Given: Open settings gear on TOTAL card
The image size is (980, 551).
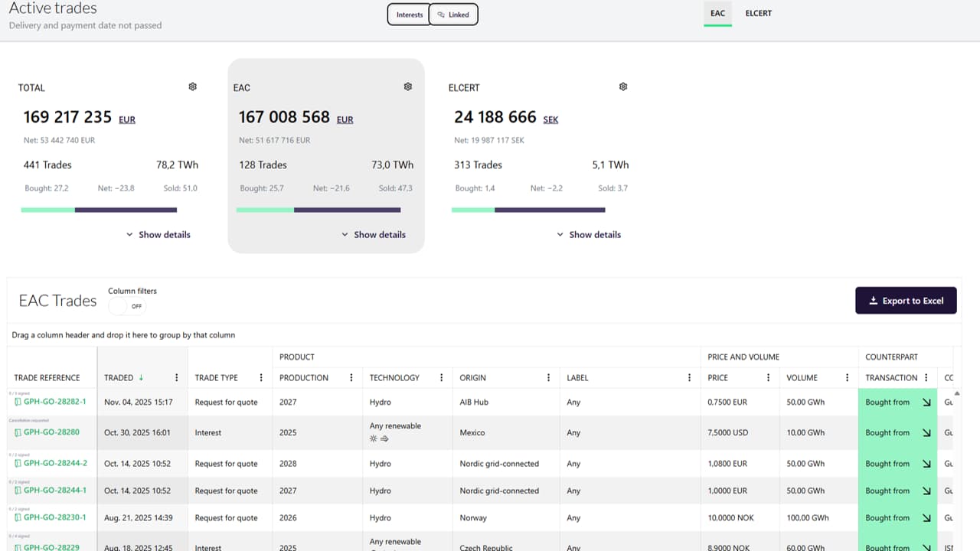Looking at the screenshot, I should click(193, 87).
